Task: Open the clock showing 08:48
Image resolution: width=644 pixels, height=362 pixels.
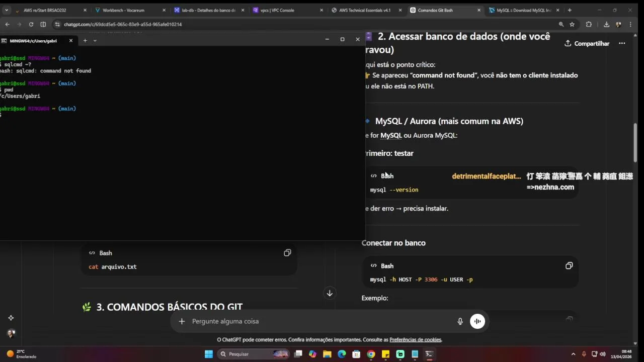Action: click(x=622, y=354)
